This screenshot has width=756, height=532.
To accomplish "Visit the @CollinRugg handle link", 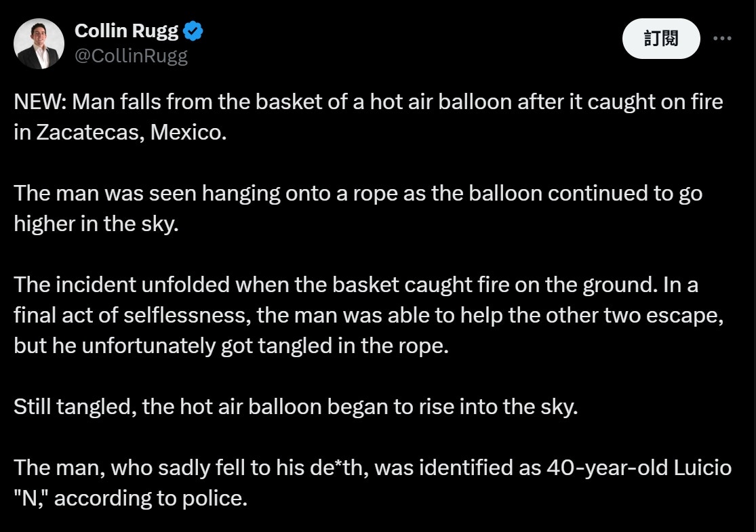I will pos(131,56).
